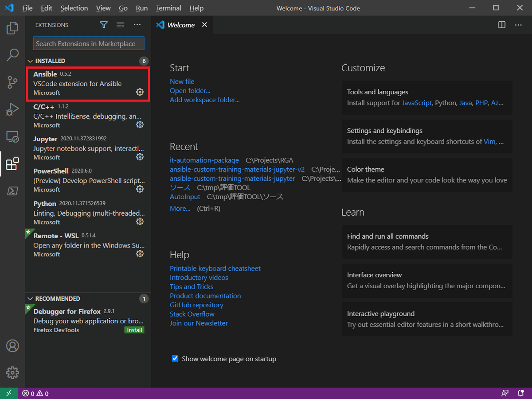This screenshot has height=399, width=532.
Task: Open Find and run all commands card
Action: pos(427,242)
